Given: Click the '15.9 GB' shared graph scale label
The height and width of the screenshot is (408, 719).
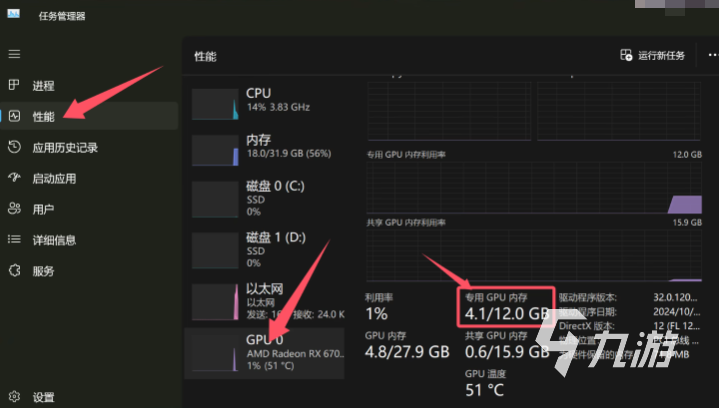Looking at the screenshot, I should 687,222.
